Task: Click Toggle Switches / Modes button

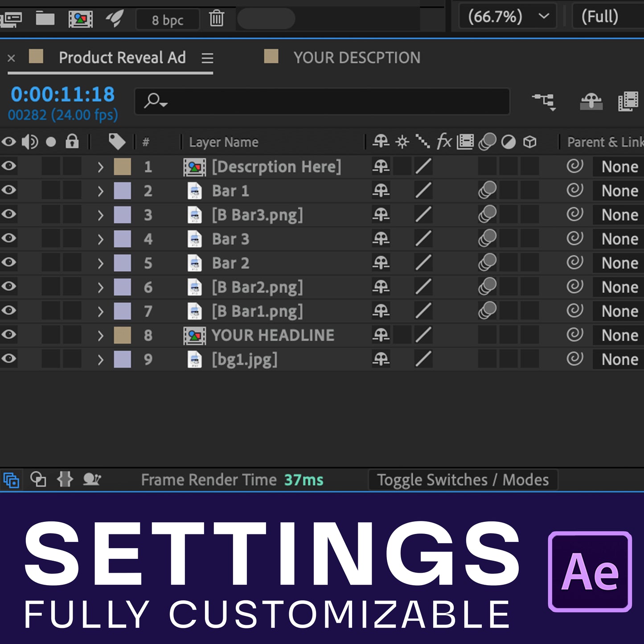Action: (x=463, y=480)
